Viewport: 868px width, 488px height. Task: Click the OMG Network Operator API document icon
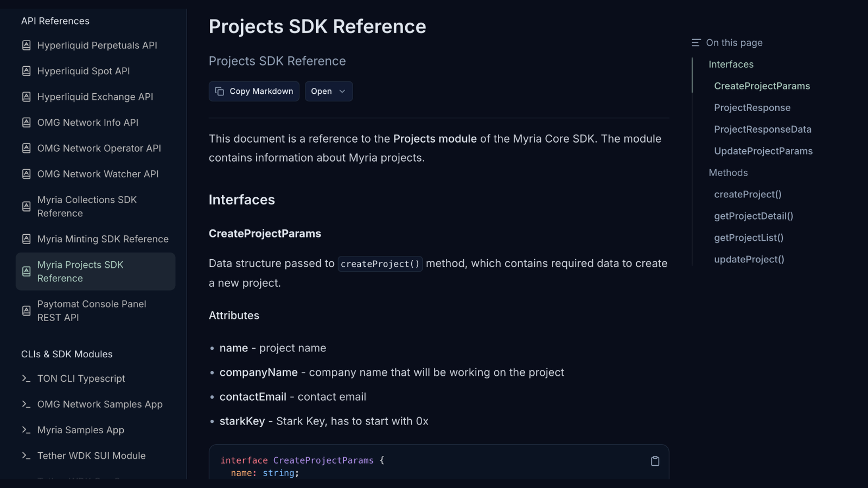coord(26,149)
